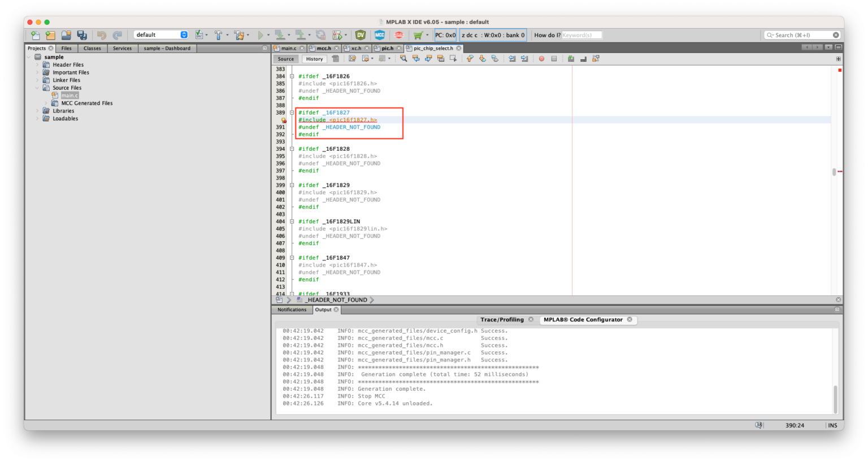Open the Clean and Build dropdown arrow
Viewport: 868px width, 462px height.
click(248, 35)
